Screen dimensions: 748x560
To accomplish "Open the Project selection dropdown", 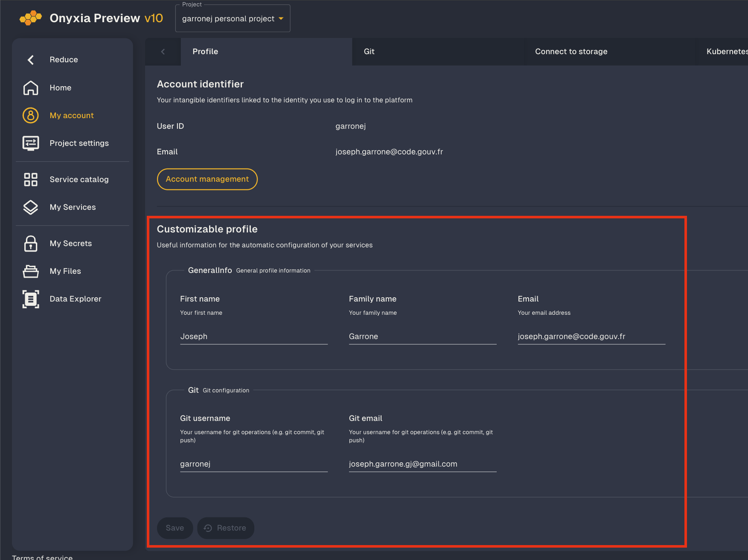I will coord(233,19).
